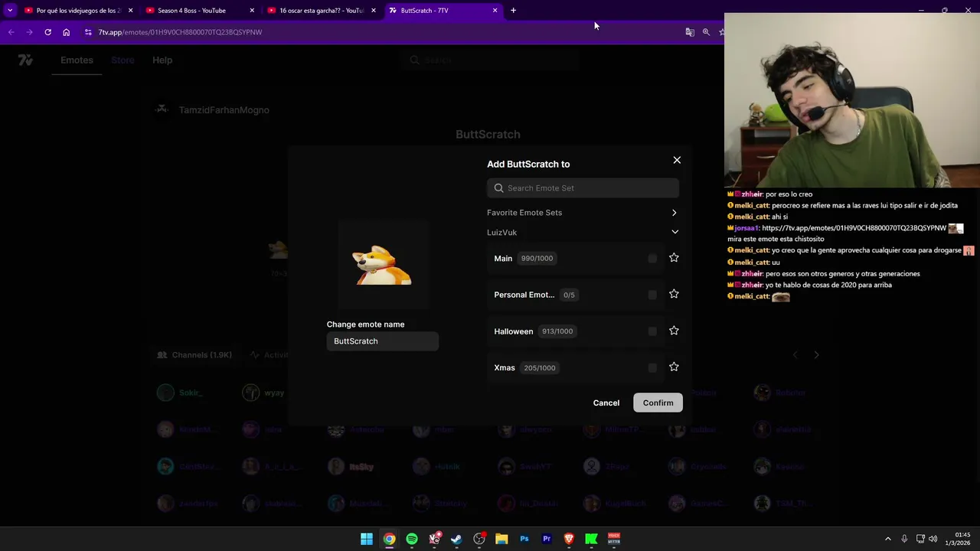Click the 913/1000 Halloween set count
The image size is (980, 551).
557,331
